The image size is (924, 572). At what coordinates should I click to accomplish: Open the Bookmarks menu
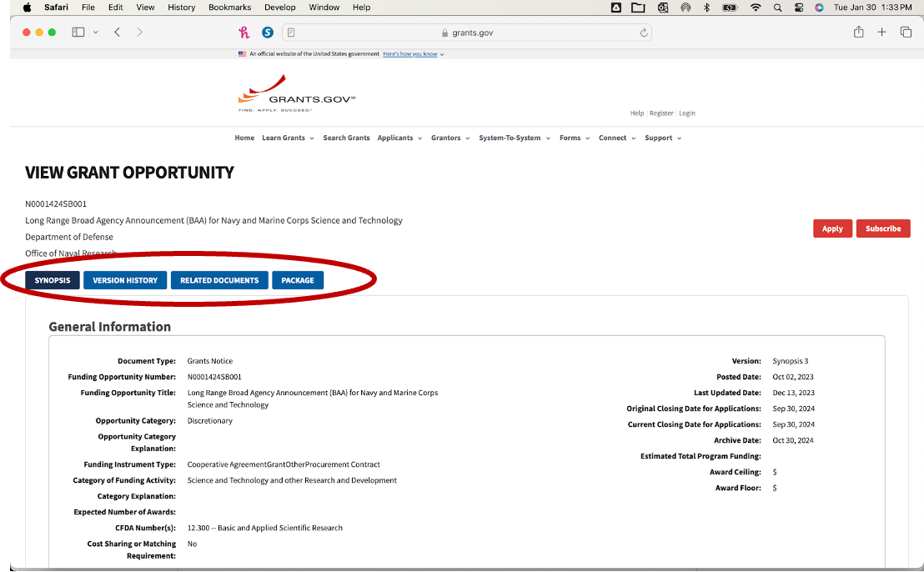pyautogui.click(x=230, y=8)
